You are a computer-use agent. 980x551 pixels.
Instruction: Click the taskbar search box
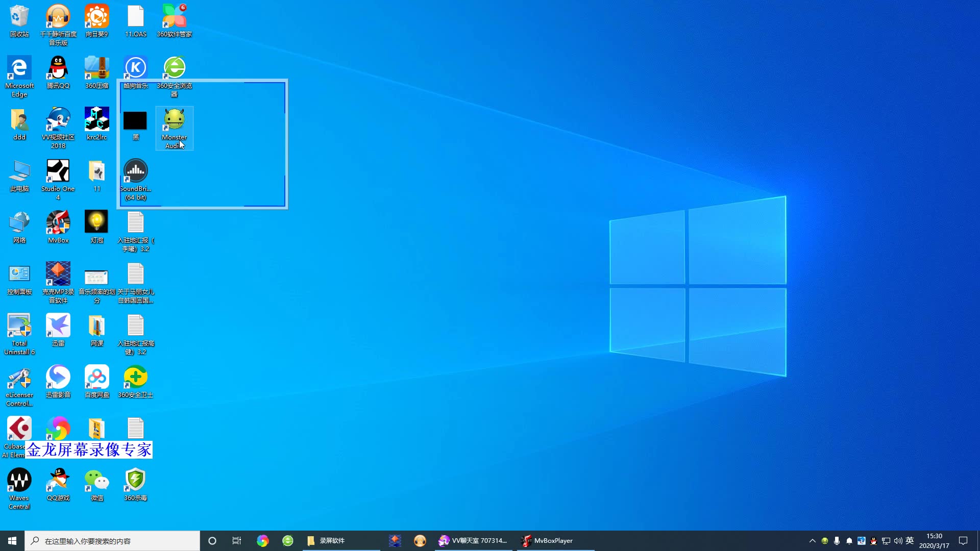(112, 541)
